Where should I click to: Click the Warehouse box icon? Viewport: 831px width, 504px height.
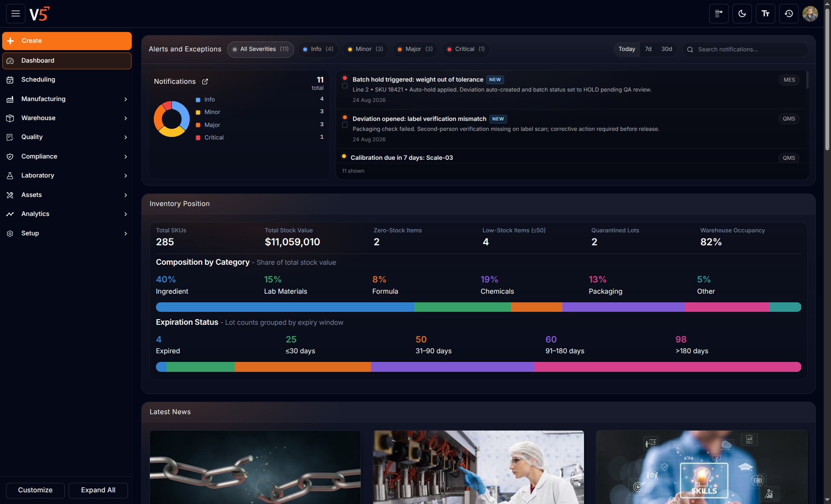(x=10, y=118)
